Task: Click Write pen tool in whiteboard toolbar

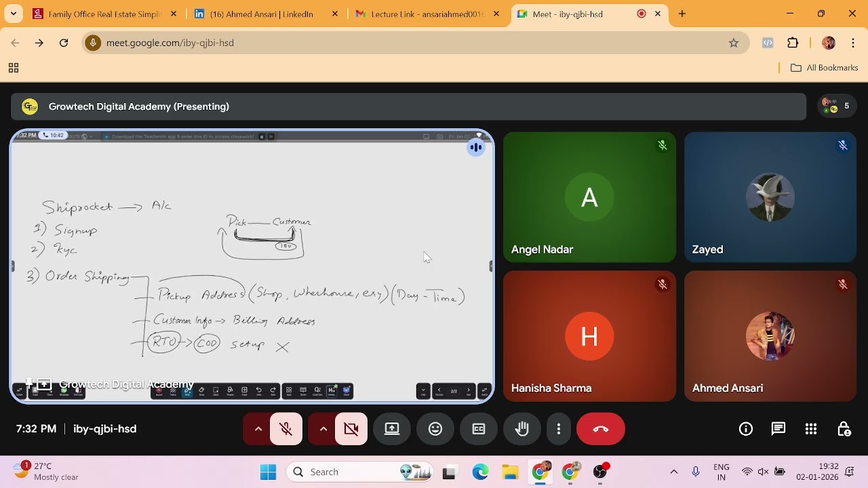Action: pos(187,391)
